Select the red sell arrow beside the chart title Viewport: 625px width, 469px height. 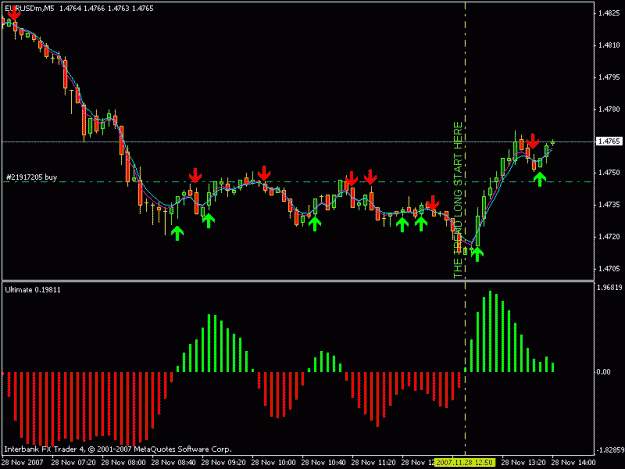[14, 14]
